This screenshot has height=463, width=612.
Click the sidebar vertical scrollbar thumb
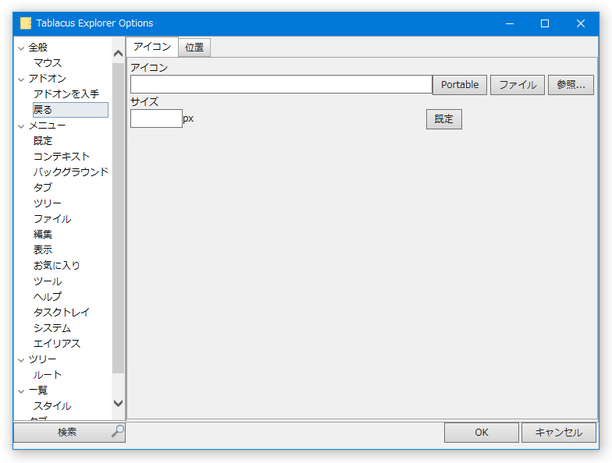[x=118, y=218]
